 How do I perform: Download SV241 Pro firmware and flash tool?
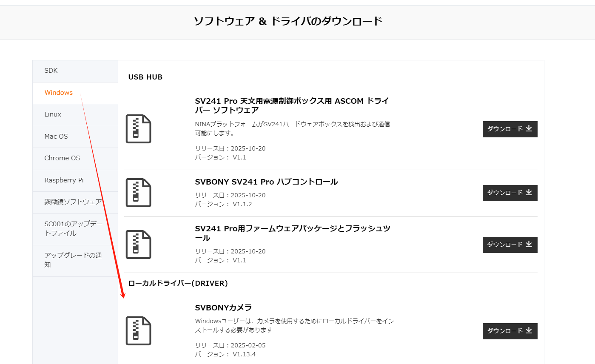tap(510, 245)
